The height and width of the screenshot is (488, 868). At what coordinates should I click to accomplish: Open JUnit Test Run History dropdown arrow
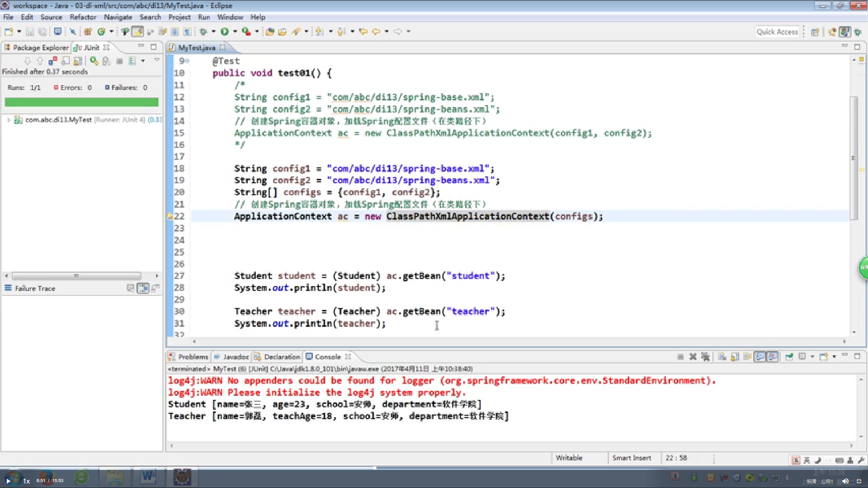tap(143, 61)
